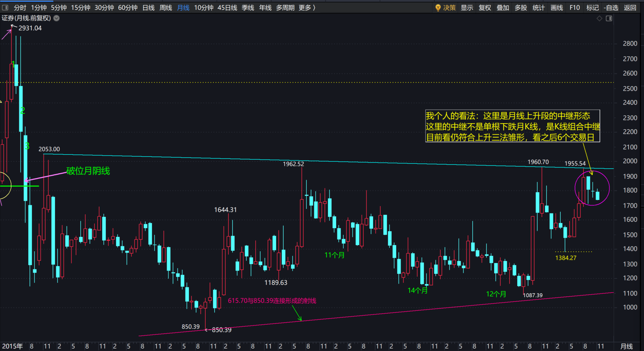Click the green 14个月 annotation
Screen dimensions: 644x351
pyautogui.click(x=417, y=290)
